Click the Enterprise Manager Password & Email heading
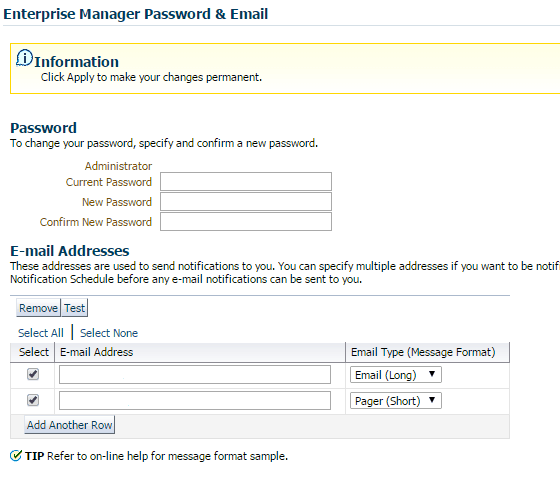The height and width of the screenshot is (480, 560). pos(136,14)
